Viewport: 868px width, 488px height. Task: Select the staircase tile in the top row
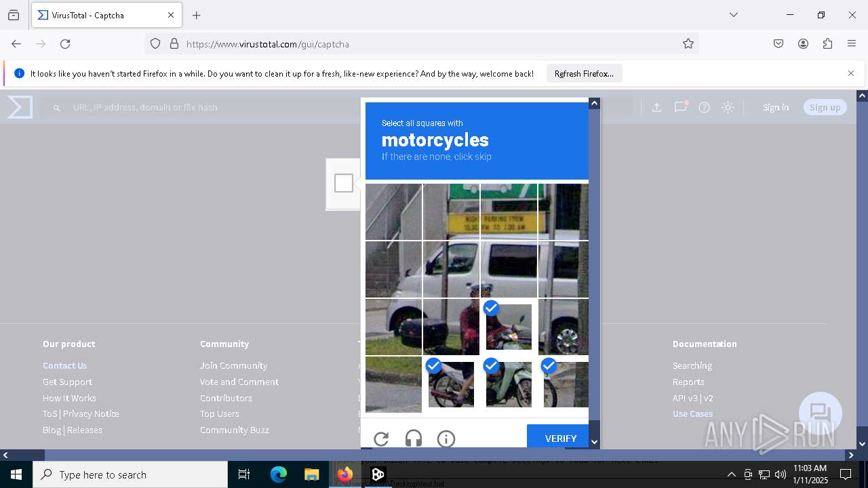(x=393, y=211)
